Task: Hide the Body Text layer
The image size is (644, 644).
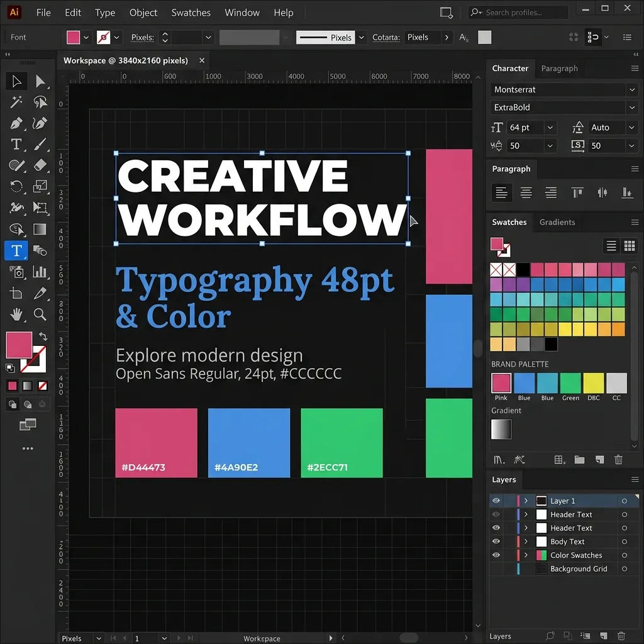Action: point(496,541)
